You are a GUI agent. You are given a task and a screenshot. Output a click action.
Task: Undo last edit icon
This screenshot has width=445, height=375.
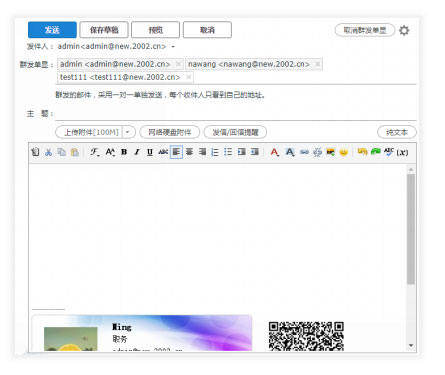pos(362,152)
